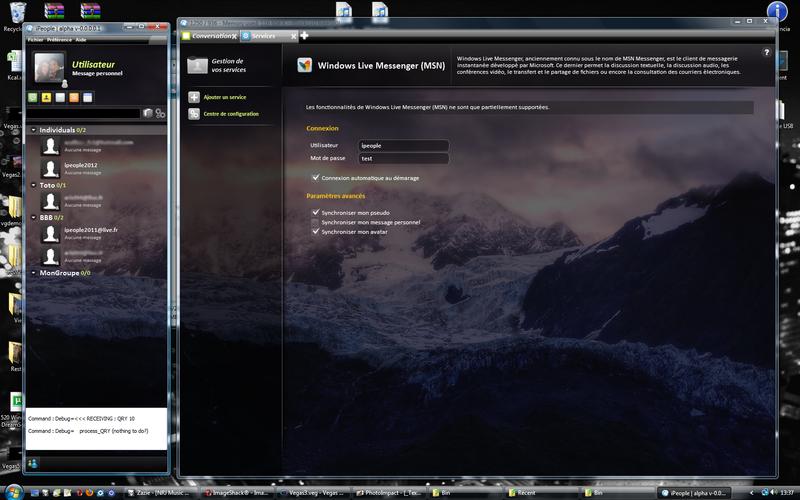
Task: Open the Préférence menu
Action: pos(59,40)
